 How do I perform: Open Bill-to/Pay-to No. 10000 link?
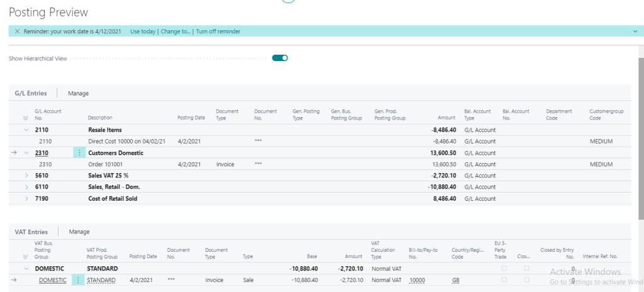(417, 280)
